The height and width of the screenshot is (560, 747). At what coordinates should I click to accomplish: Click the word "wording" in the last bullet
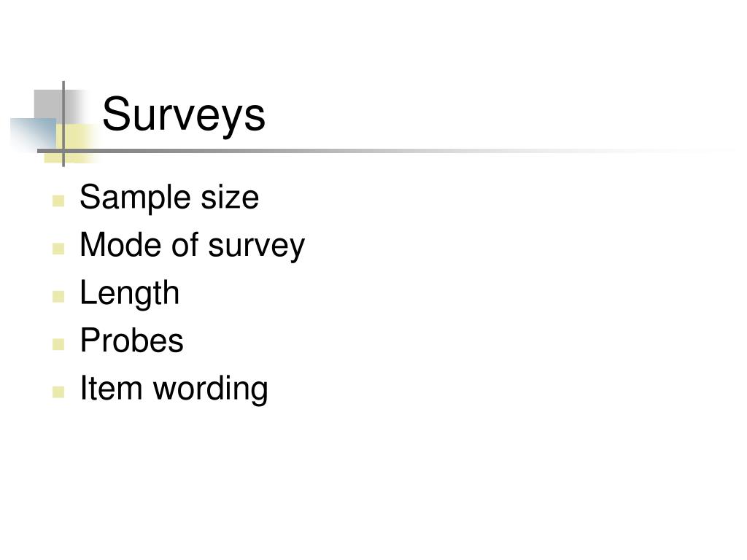click(211, 389)
